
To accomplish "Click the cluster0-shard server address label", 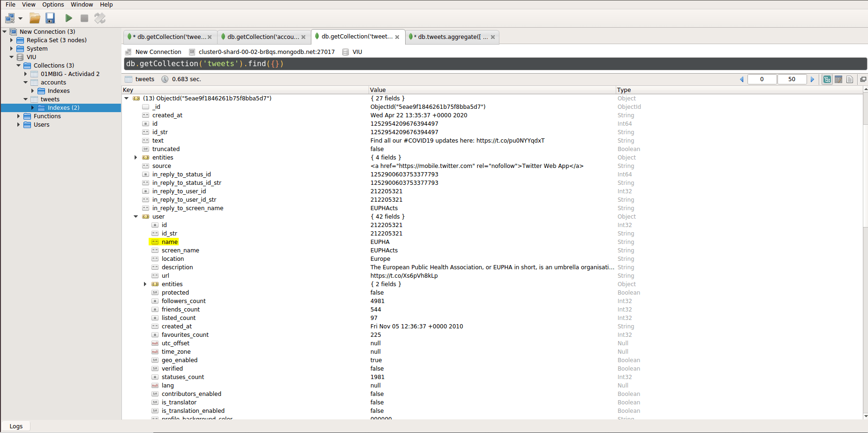I will (x=266, y=52).
